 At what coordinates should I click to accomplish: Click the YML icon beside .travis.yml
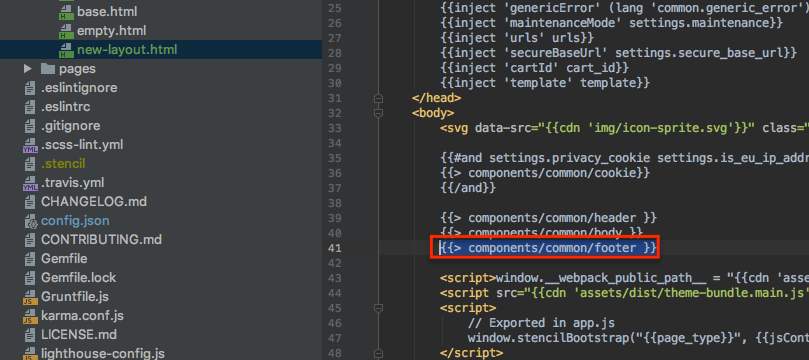(x=30, y=184)
